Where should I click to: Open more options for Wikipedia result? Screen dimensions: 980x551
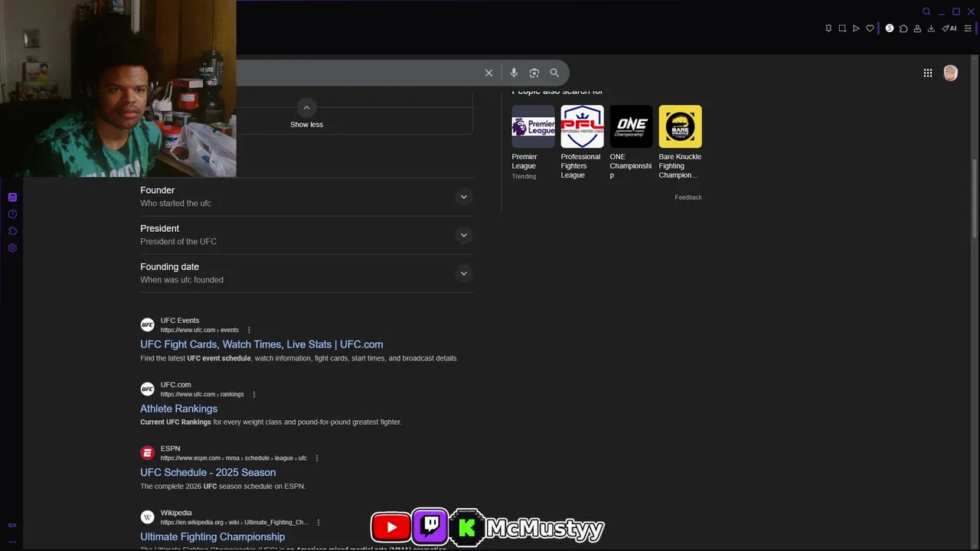pyautogui.click(x=318, y=522)
